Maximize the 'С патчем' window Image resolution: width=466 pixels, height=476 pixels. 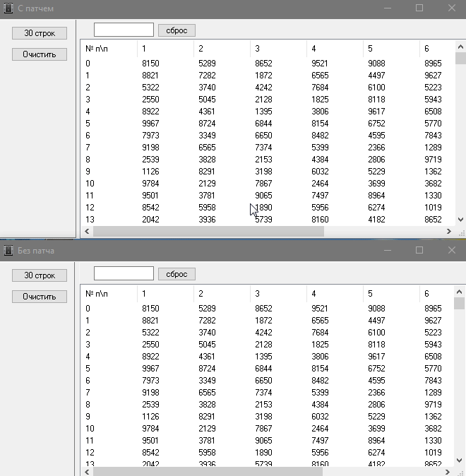tap(419, 8)
